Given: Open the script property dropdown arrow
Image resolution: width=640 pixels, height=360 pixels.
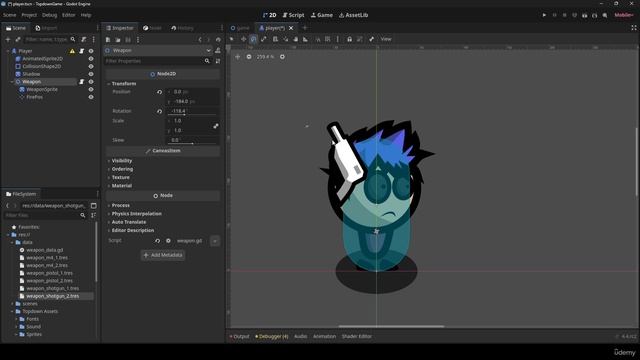Looking at the screenshot, I should [215, 241].
